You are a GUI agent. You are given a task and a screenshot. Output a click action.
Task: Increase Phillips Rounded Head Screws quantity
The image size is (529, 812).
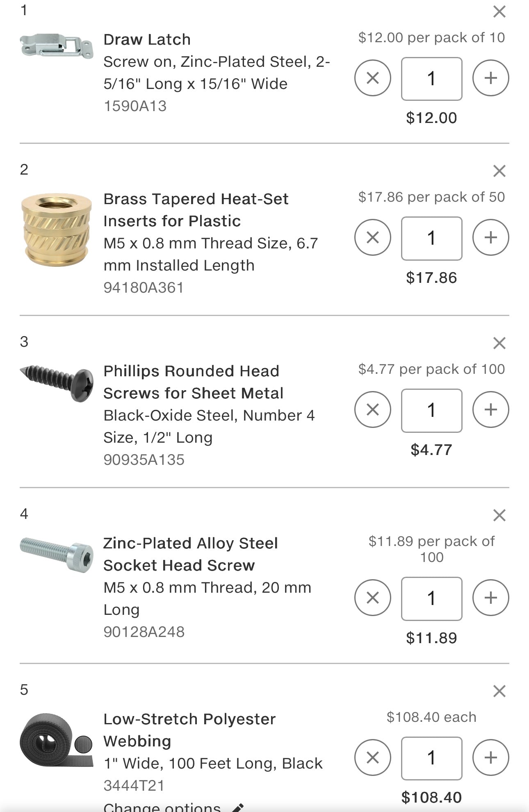[490, 409]
